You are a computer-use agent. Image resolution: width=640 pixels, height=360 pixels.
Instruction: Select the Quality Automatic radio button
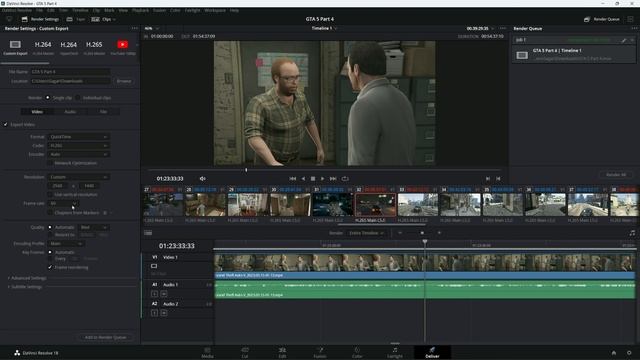coord(50,227)
